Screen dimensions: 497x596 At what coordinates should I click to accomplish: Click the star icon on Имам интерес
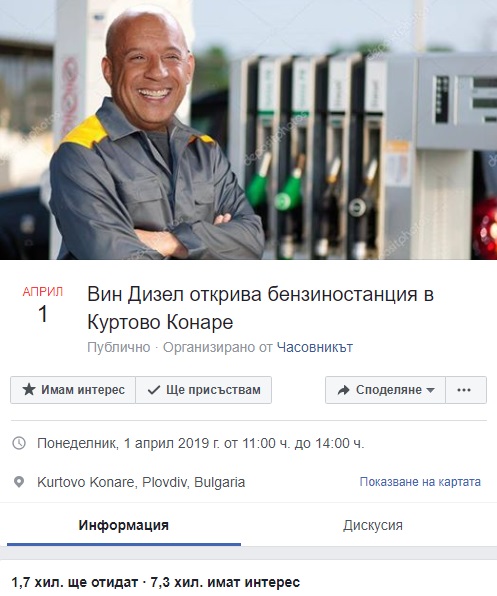click(x=29, y=390)
